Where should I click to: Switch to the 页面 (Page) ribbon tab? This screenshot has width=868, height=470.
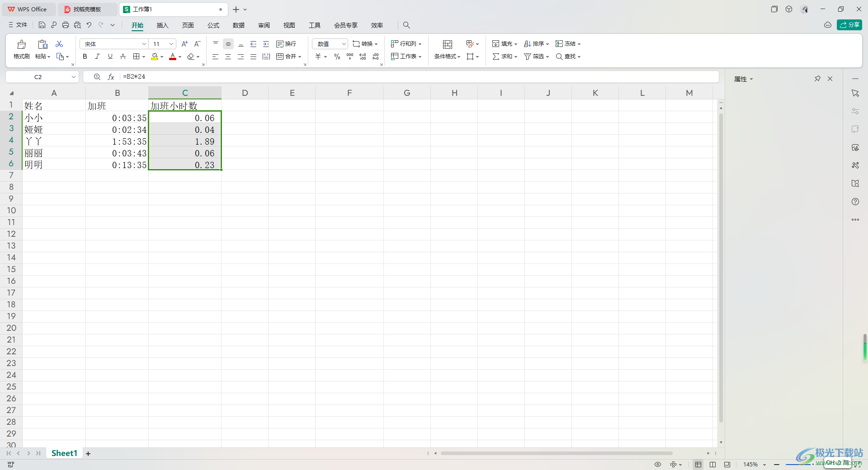188,25
